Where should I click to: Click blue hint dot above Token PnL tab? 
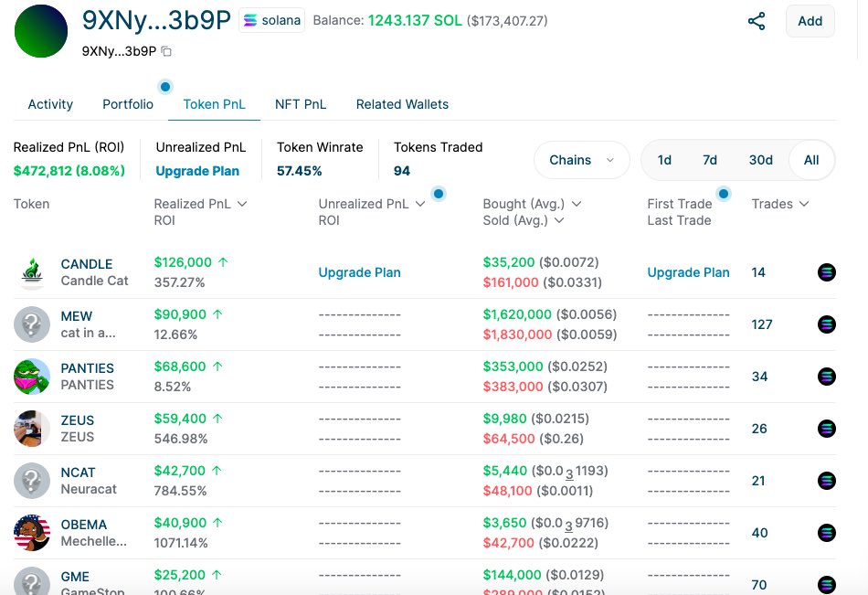tap(165, 87)
